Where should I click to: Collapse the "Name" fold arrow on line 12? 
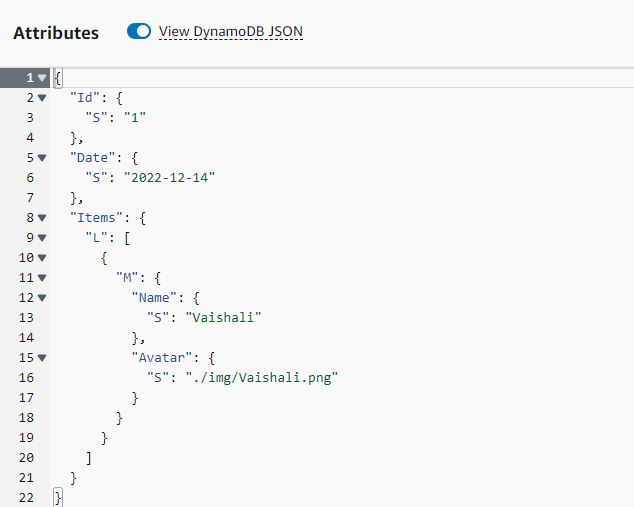coord(42,298)
